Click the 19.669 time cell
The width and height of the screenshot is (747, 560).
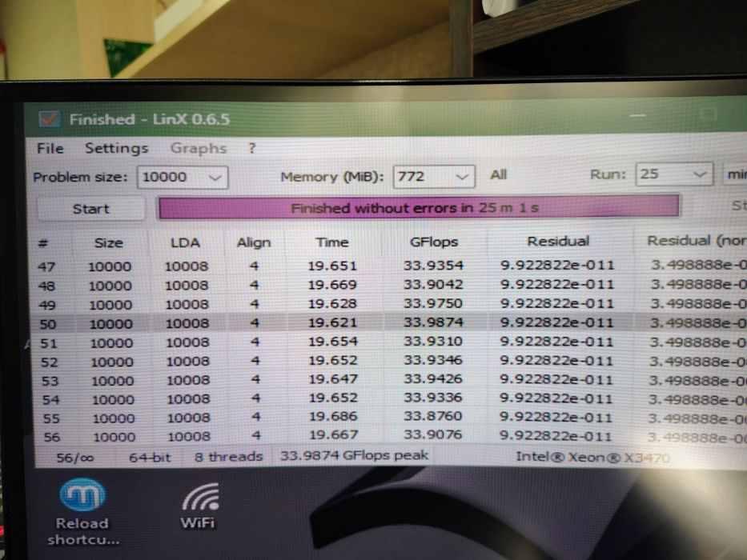point(332,285)
